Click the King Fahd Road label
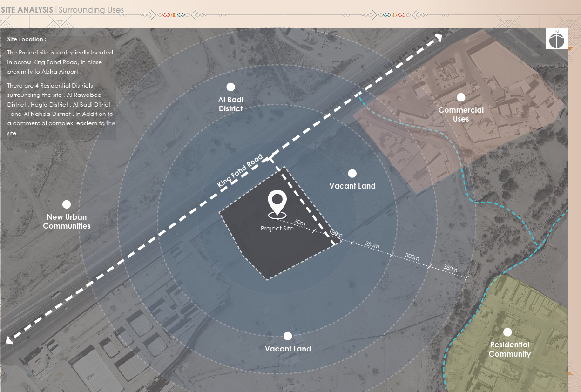Screen dimensions: 581x392 coord(240,171)
